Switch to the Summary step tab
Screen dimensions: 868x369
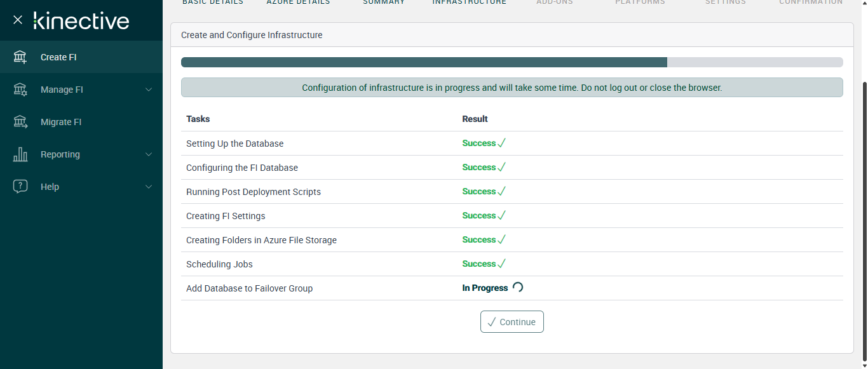(x=384, y=3)
